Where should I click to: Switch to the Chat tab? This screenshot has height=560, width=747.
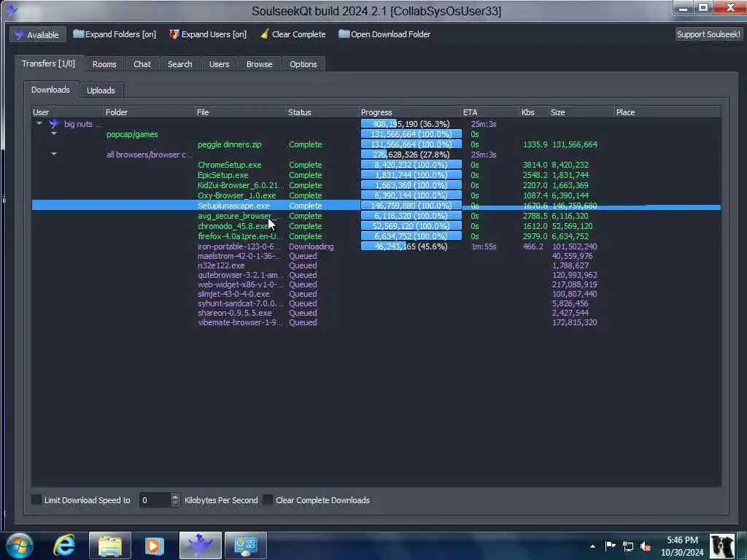pos(142,64)
